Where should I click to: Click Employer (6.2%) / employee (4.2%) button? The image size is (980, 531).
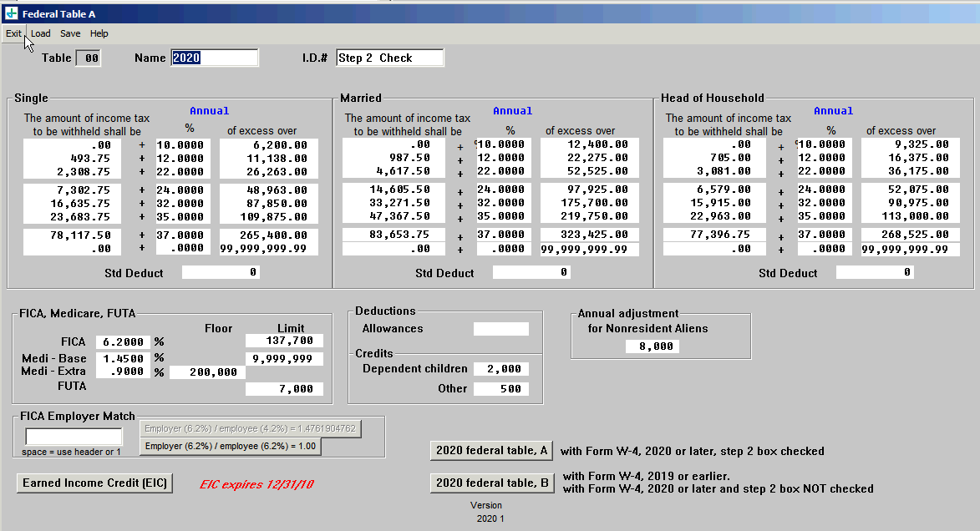pyautogui.click(x=250, y=428)
